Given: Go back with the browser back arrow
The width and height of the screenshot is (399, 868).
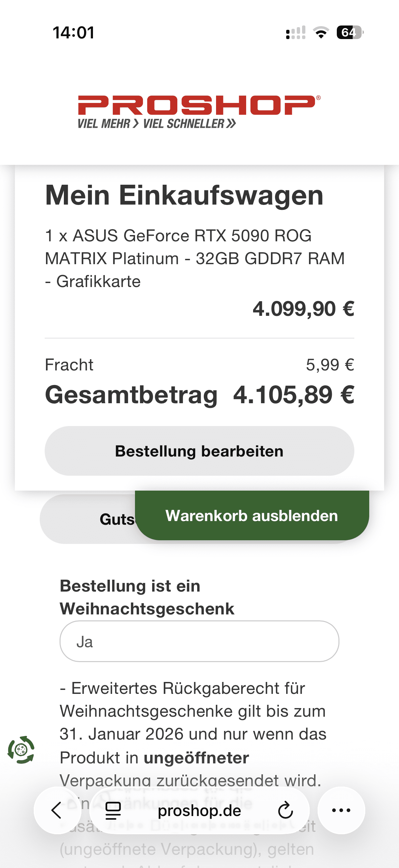Looking at the screenshot, I should click(57, 810).
